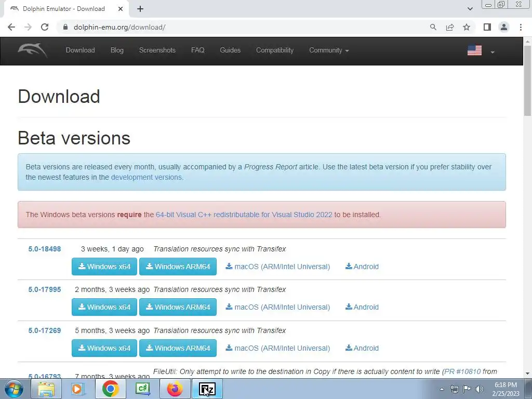Download macOS build for 5.0-17995
Screen dimensions: 532x399
click(278, 307)
